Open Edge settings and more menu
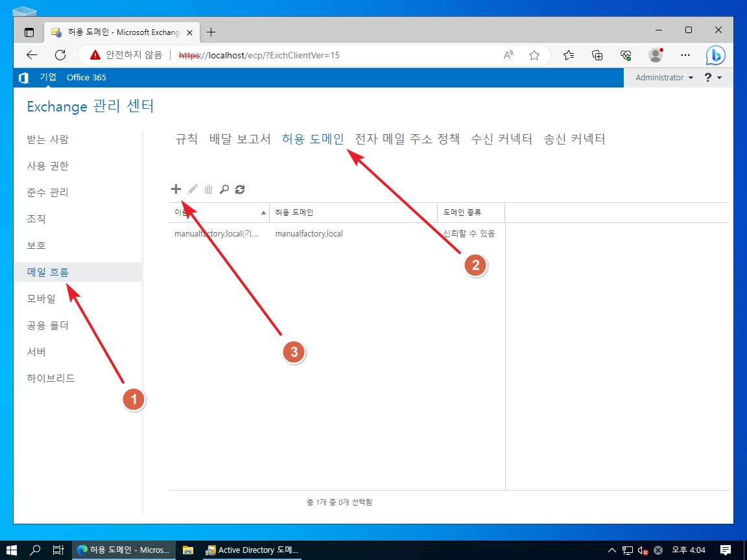 coord(685,55)
